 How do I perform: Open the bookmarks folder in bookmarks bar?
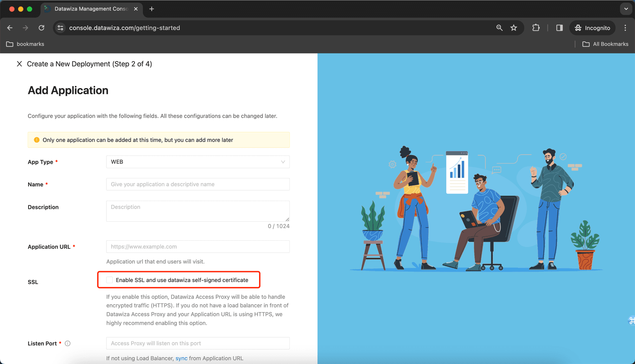[25, 44]
